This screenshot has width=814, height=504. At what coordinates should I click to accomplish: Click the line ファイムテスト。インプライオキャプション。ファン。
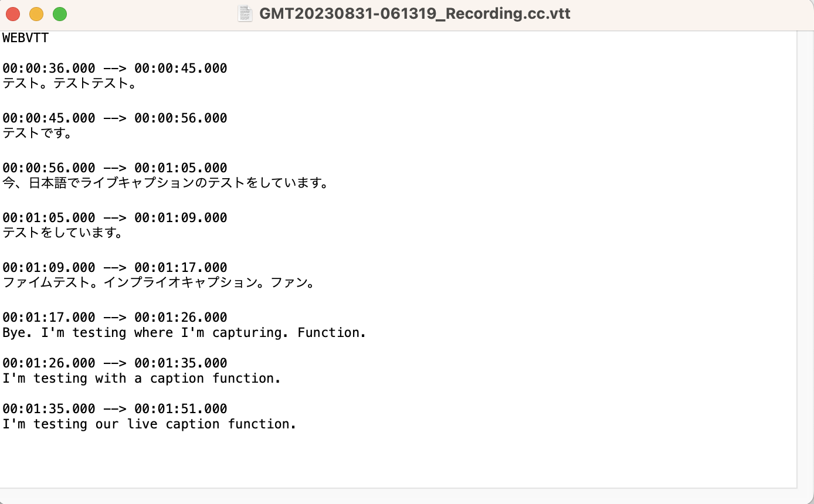click(x=160, y=283)
